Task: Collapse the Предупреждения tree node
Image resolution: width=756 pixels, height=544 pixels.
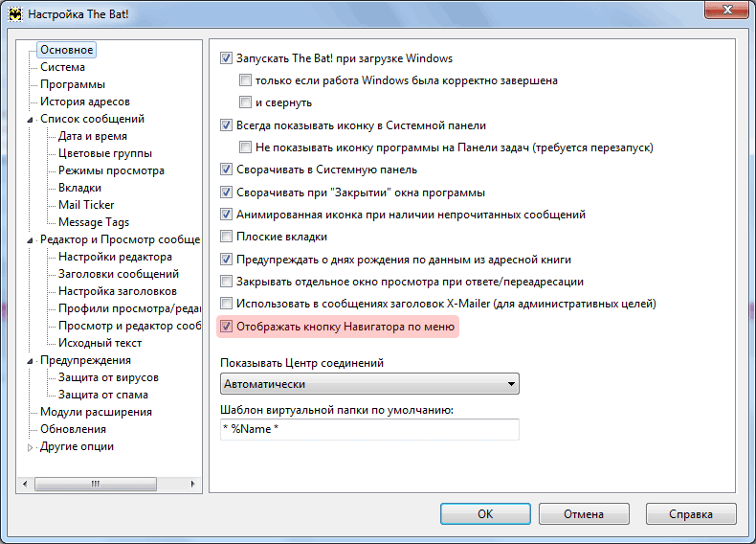Action: point(30,361)
